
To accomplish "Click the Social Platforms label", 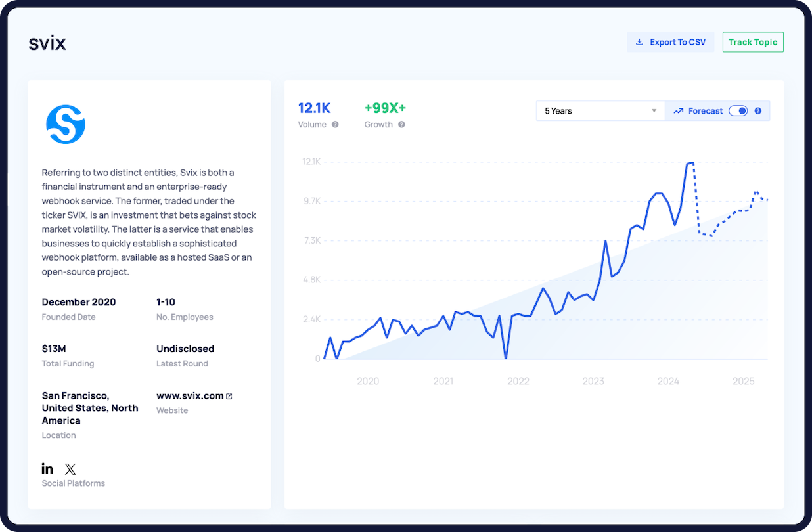I will [74, 483].
